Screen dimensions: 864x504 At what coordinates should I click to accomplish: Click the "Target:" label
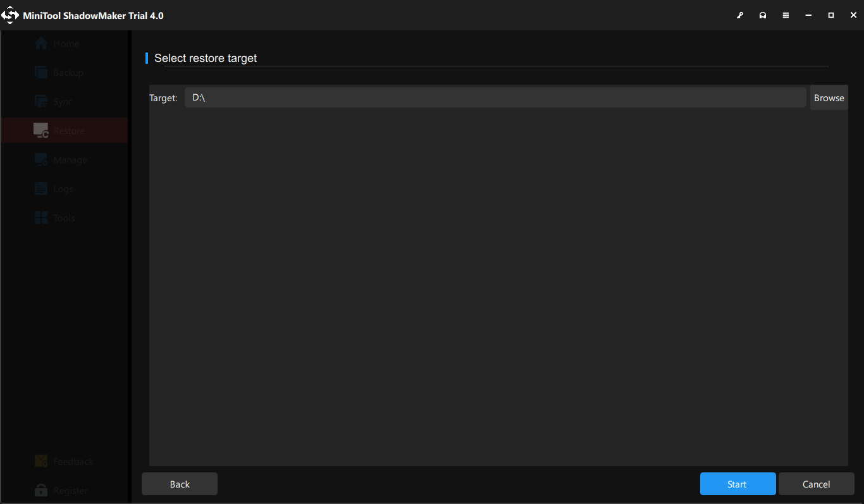[163, 98]
